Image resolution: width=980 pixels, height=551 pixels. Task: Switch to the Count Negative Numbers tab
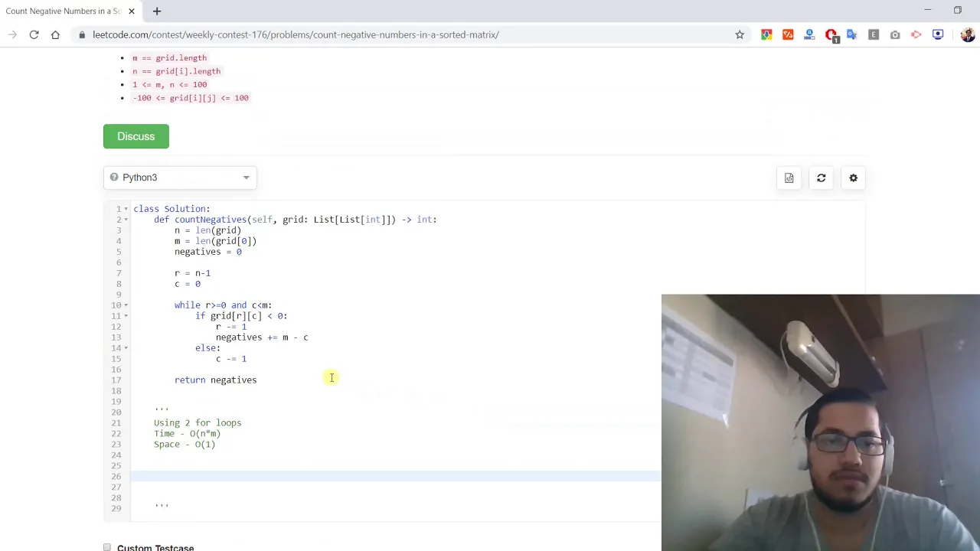[64, 11]
